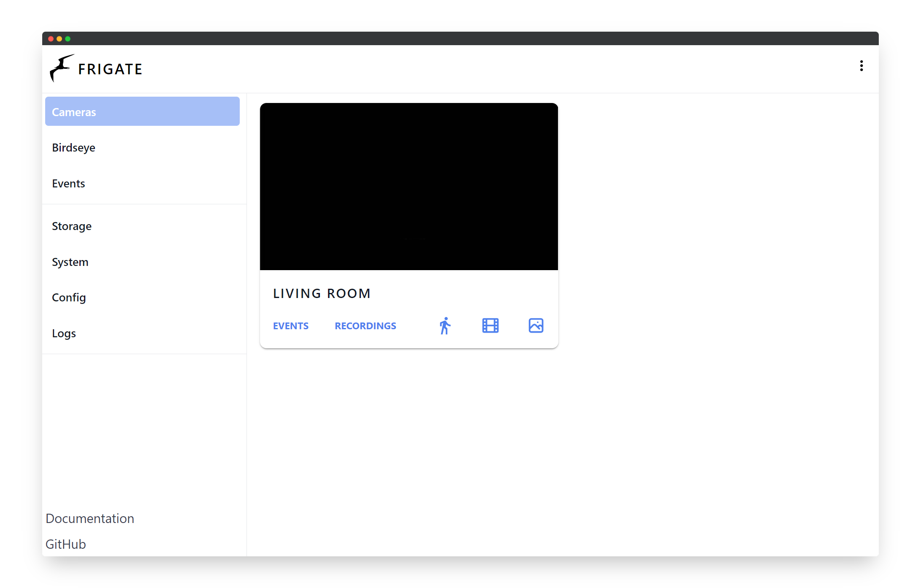921x588 pixels.
Task: Navigate to the Storage page
Action: [x=71, y=226]
